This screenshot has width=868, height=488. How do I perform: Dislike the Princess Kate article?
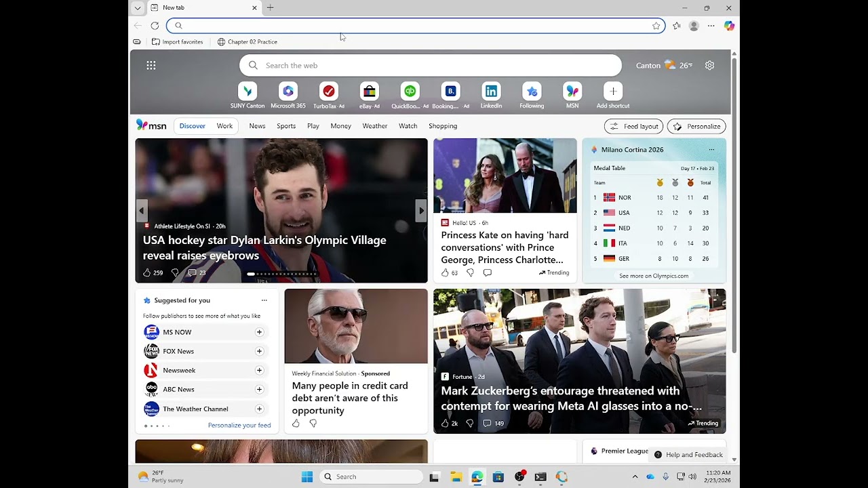click(470, 272)
